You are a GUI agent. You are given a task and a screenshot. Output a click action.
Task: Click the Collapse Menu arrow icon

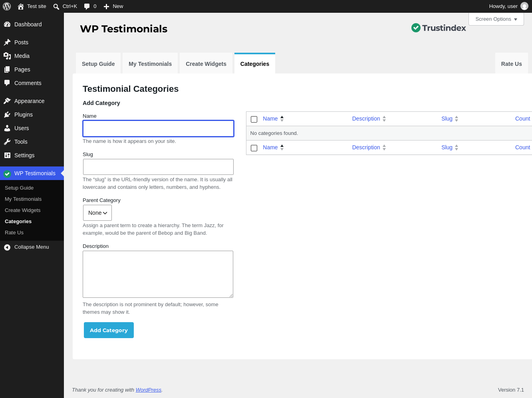pyautogui.click(x=7, y=247)
